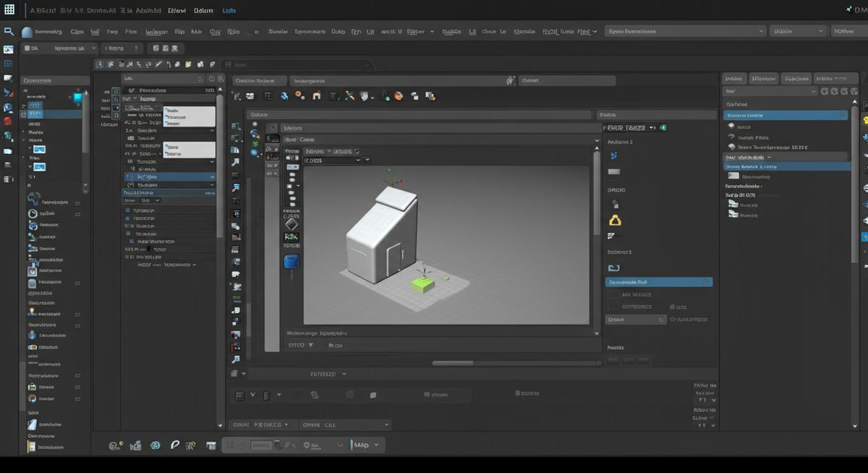The image size is (868, 473).
Task: Tick the second checkbox under the blue properties row
Action: 614,307
